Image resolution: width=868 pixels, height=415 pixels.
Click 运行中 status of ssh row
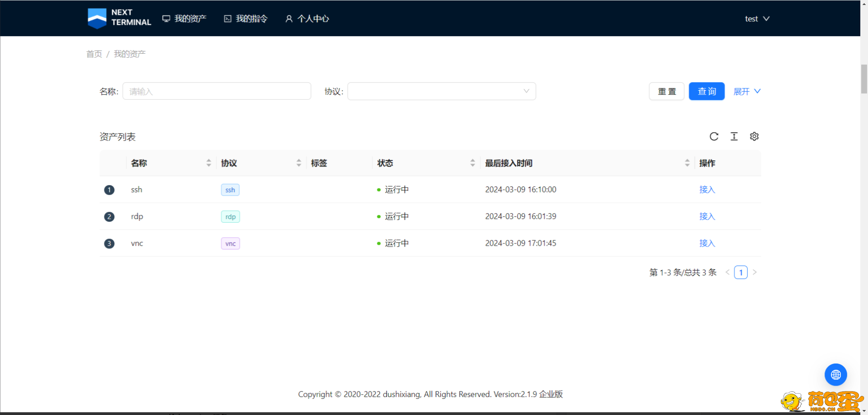393,190
